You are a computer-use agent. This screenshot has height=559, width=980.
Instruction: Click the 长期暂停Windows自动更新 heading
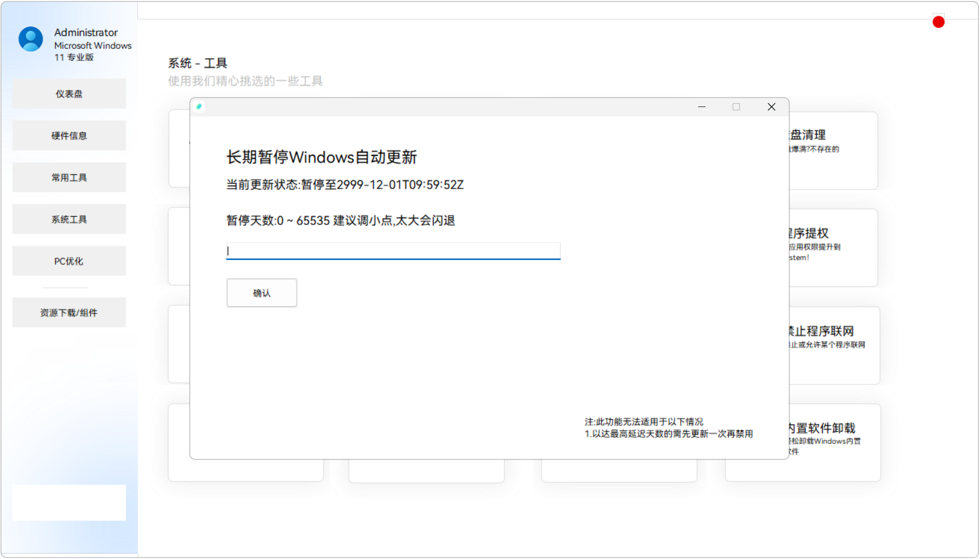pos(321,157)
